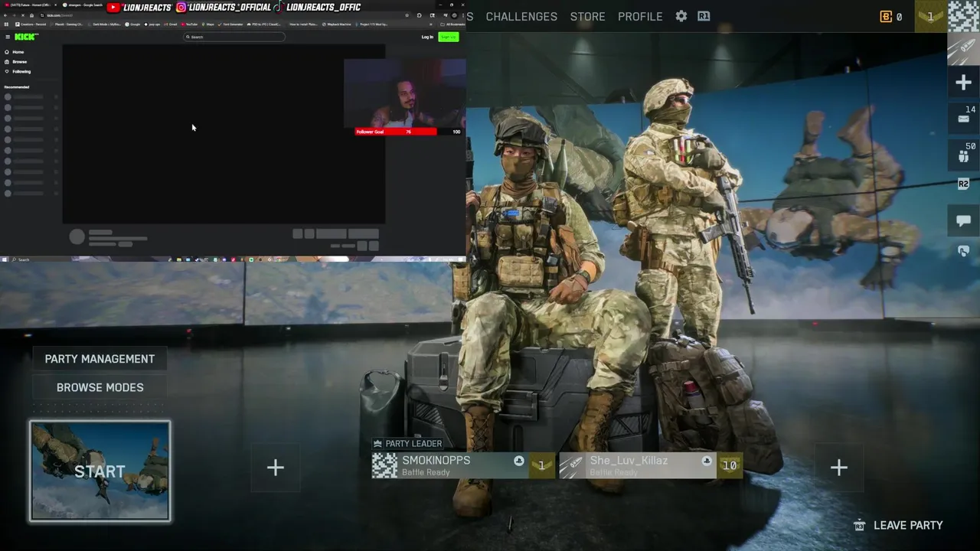The width and height of the screenshot is (980, 551).
Task: Open the mail inbox icon showing 14
Action: pyautogui.click(x=963, y=117)
